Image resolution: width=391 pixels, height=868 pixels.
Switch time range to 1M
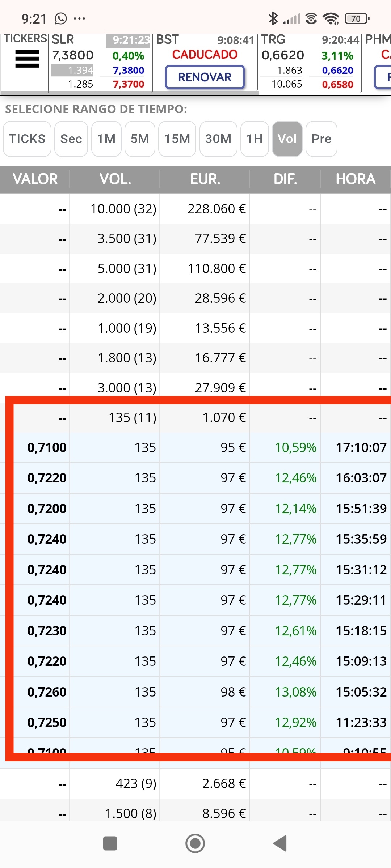coord(106,139)
